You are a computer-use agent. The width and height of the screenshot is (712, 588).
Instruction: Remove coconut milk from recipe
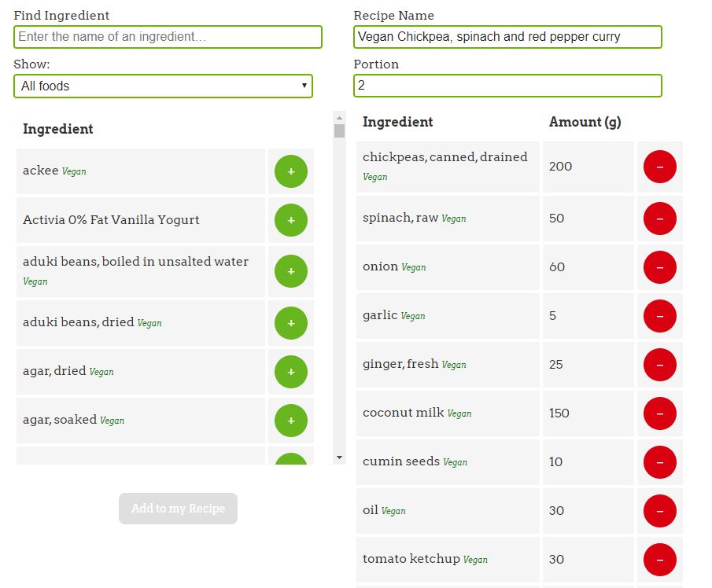coord(659,413)
